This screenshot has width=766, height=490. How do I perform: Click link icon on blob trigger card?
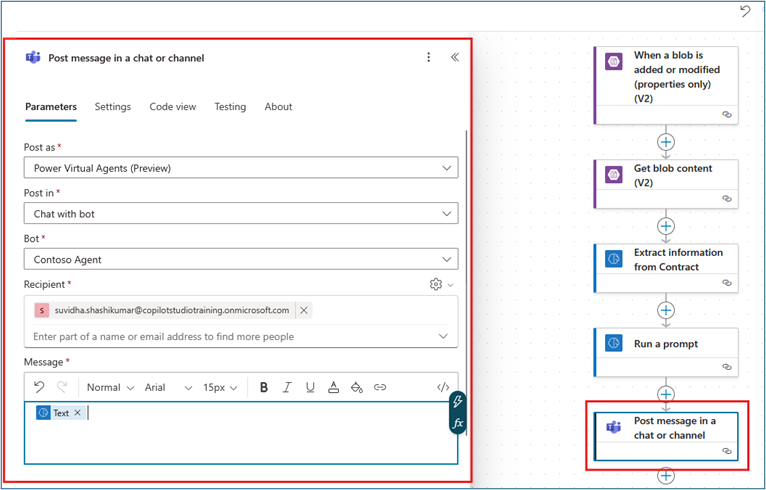click(x=727, y=114)
